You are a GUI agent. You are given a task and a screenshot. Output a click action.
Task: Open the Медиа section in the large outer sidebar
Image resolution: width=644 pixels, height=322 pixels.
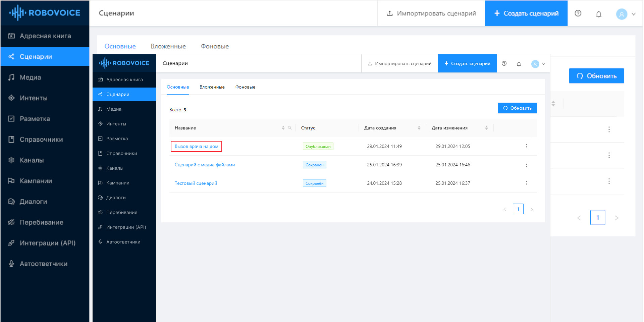(30, 77)
